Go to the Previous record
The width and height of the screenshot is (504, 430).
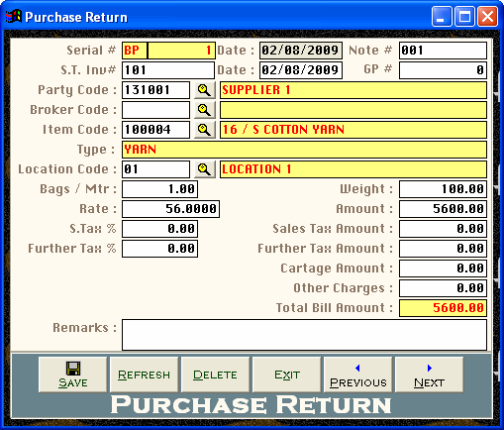point(358,375)
